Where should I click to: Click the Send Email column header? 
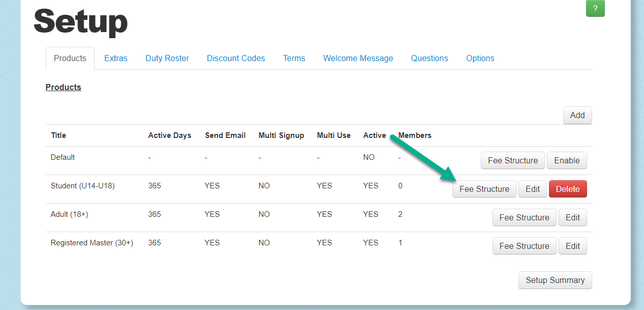pyautogui.click(x=225, y=135)
